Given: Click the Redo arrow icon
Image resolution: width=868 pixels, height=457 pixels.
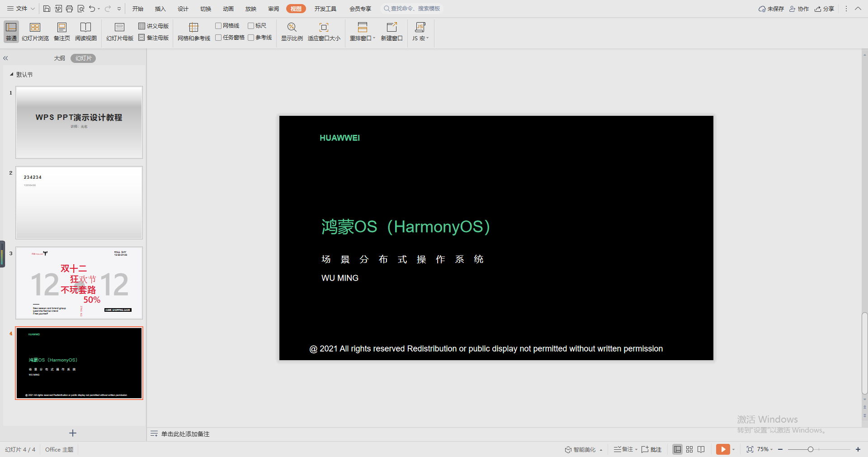Looking at the screenshot, I should pyautogui.click(x=108, y=9).
